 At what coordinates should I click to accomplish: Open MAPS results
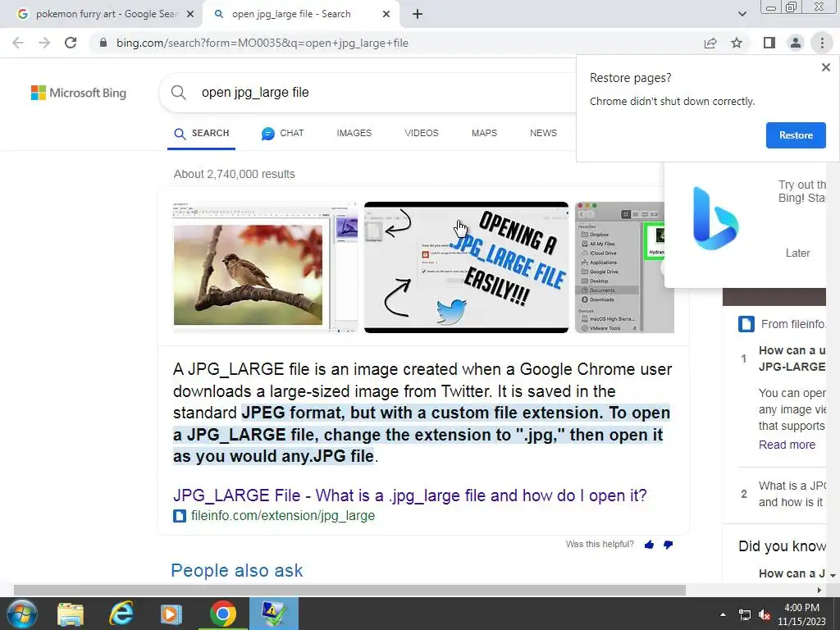point(484,133)
